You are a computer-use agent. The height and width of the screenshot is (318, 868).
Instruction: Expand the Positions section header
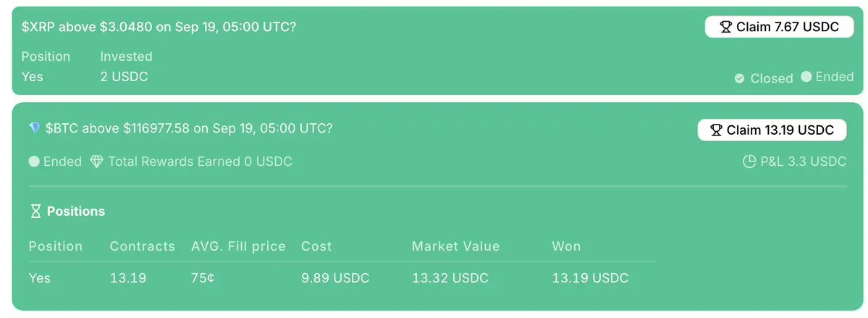(x=67, y=211)
